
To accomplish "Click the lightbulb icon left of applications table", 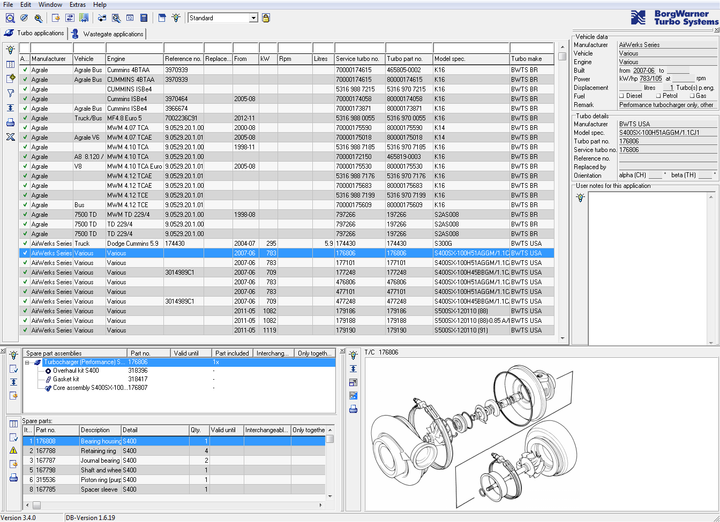I will tap(11, 50).
